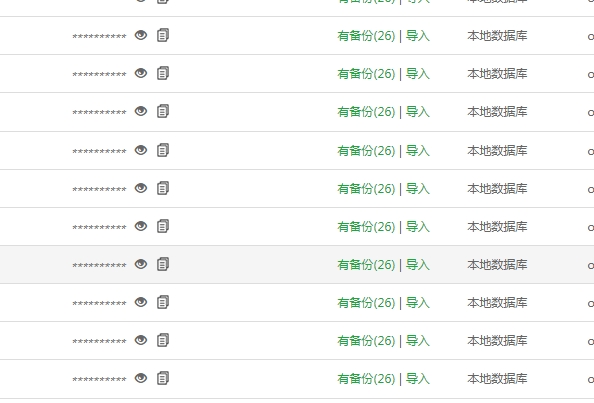Screen dimensions: 594x403
Task: Click 导入 in the first full row
Action: 417,36
